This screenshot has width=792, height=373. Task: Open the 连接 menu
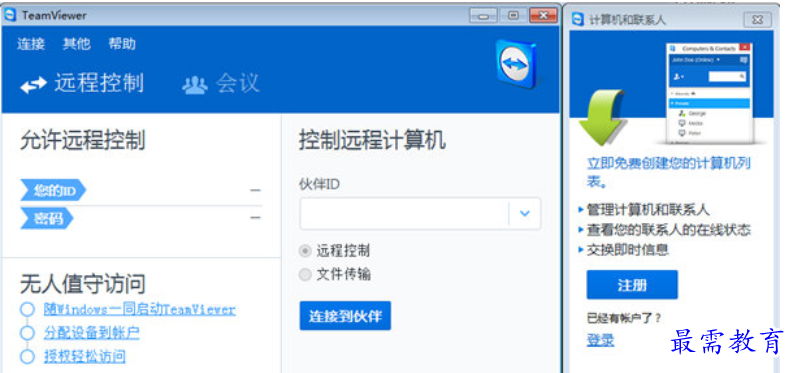click(x=31, y=44)
